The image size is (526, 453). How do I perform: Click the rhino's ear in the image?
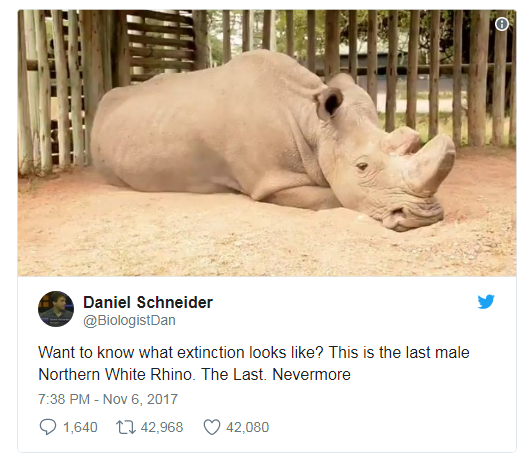point(329,103)
